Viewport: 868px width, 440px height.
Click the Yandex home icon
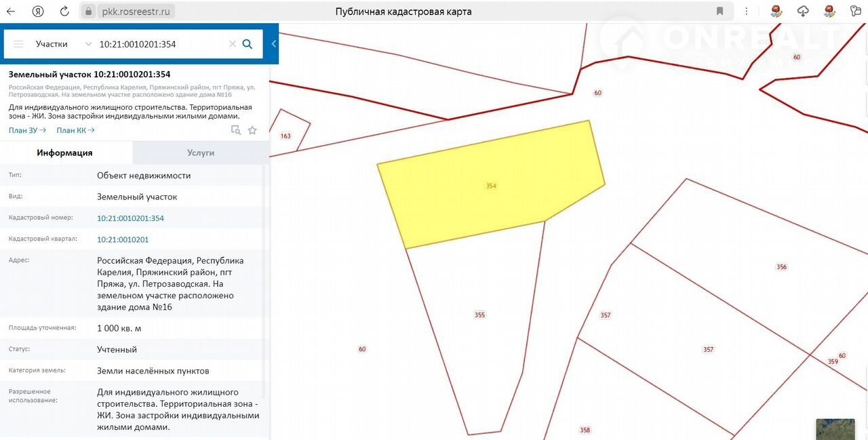(x=38, y=12)
